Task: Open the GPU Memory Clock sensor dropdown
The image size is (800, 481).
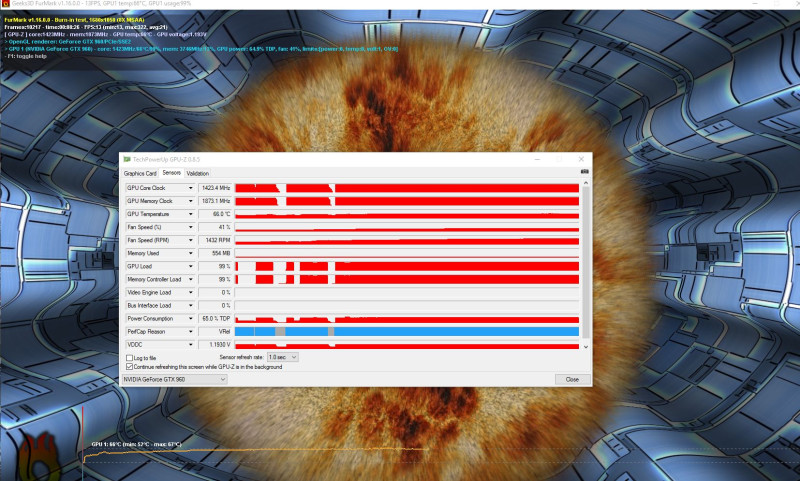Action: (x=190, y=201)
